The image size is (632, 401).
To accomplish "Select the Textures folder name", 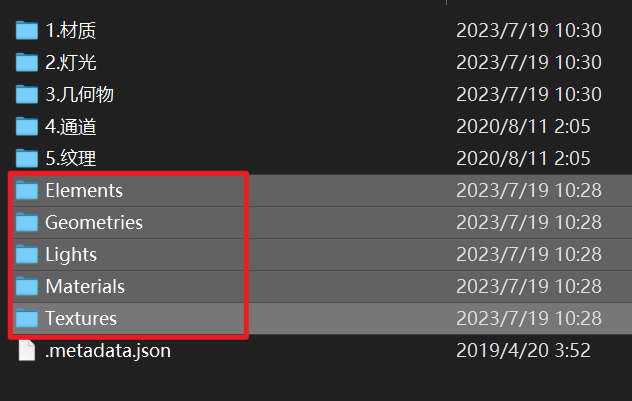I will coord(81,319).
